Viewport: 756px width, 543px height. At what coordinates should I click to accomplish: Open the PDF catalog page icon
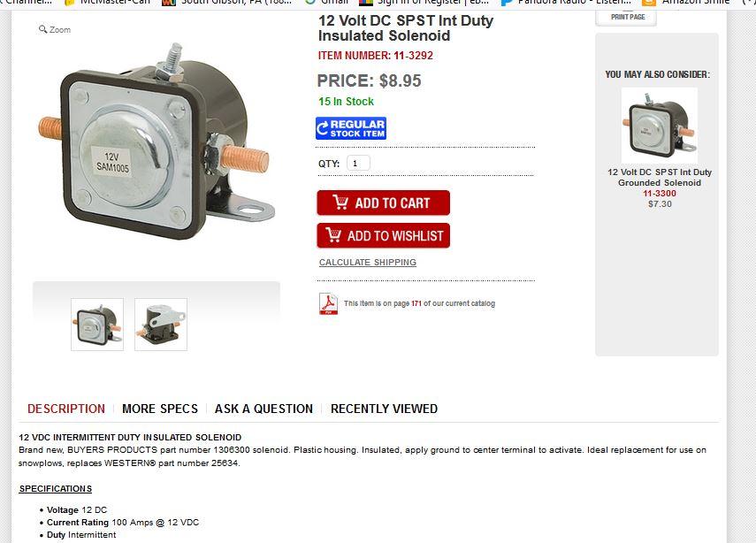pyautogui.click(x=328, y=304)
